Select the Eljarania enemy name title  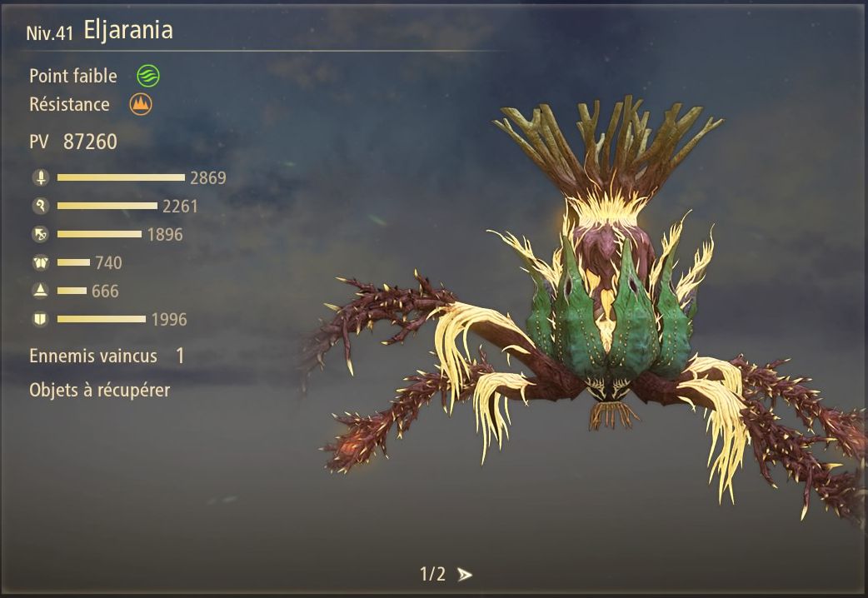point(128,31)
